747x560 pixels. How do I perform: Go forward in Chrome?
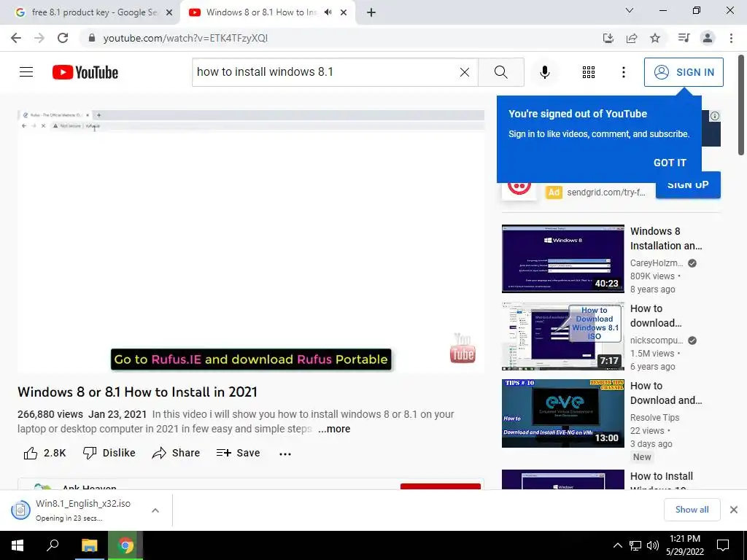(x=39, y=38)
